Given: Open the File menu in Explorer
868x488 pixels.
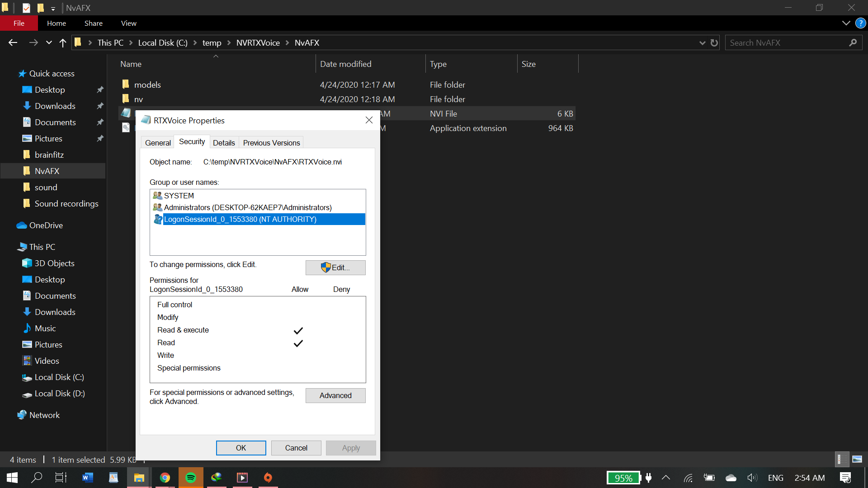Looking at the screenshot, I should 19,23.
